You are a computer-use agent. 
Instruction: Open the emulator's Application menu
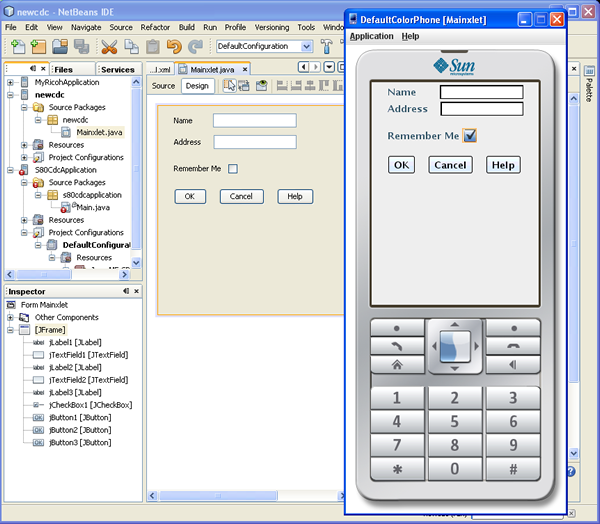371,36
